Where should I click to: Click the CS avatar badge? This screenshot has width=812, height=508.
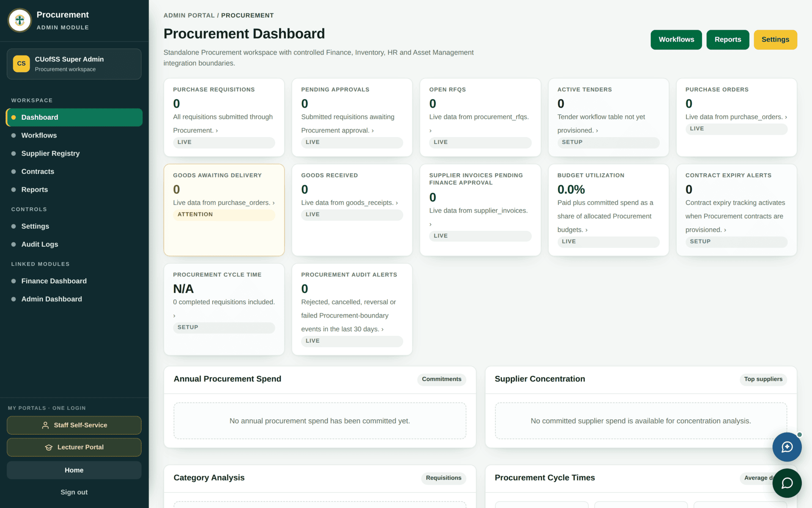click(21, 63)
